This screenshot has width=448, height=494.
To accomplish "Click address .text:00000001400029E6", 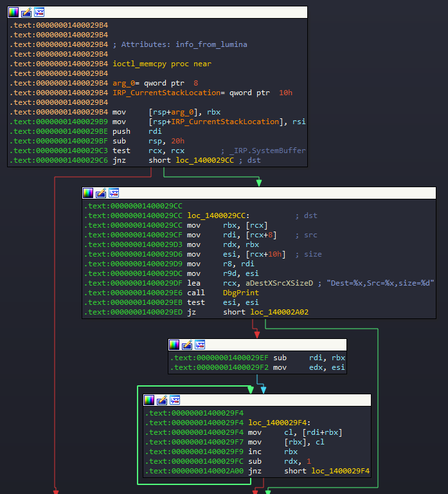I will 133,293.
